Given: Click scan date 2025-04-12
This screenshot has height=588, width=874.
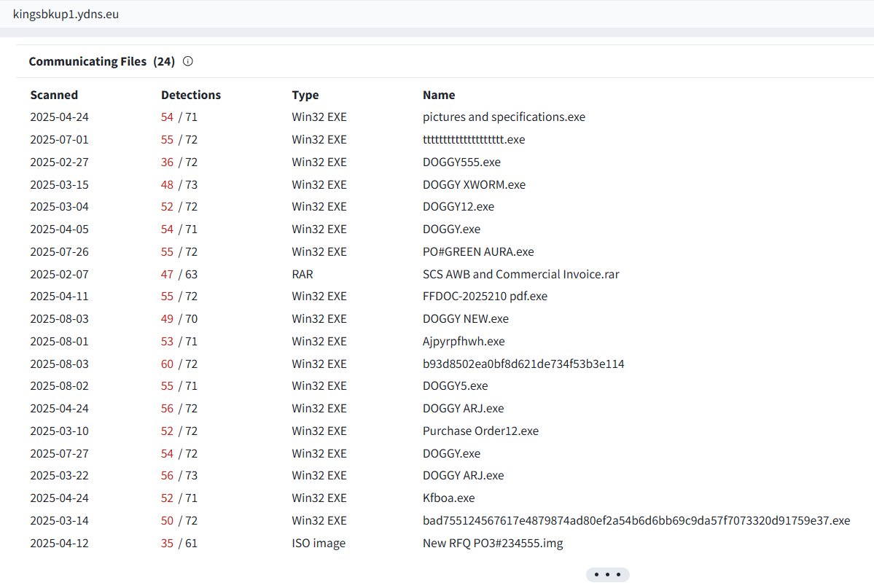Looking at the screenshot, I should pyautogui.click(x=59, y=543).
